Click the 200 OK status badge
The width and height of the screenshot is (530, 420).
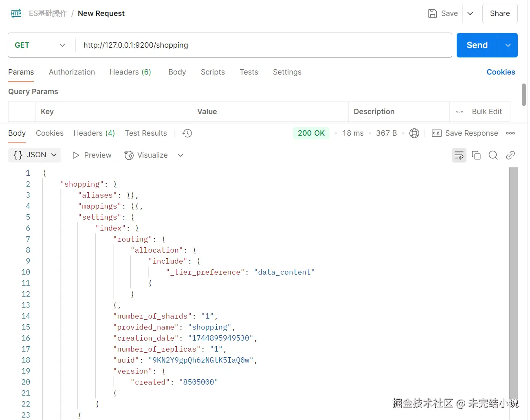point(311,133)
